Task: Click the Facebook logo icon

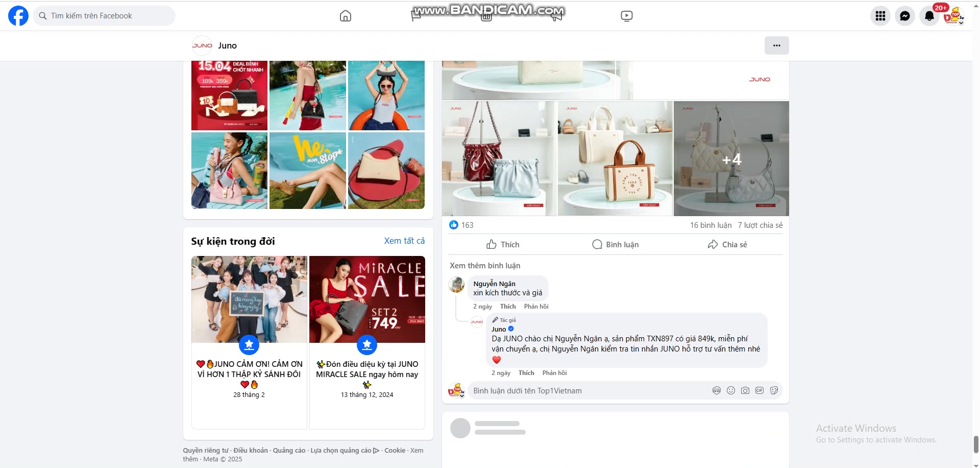Action: pos(18,16)
